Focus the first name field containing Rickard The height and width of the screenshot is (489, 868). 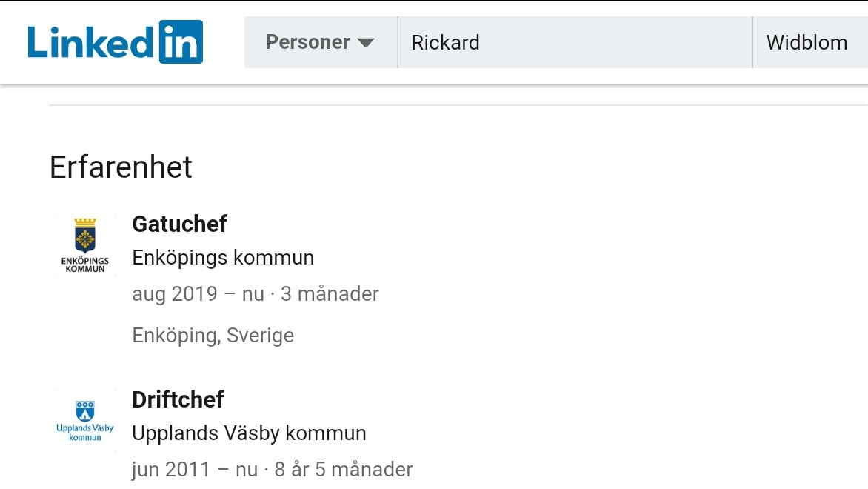click(x=574, y=42)
